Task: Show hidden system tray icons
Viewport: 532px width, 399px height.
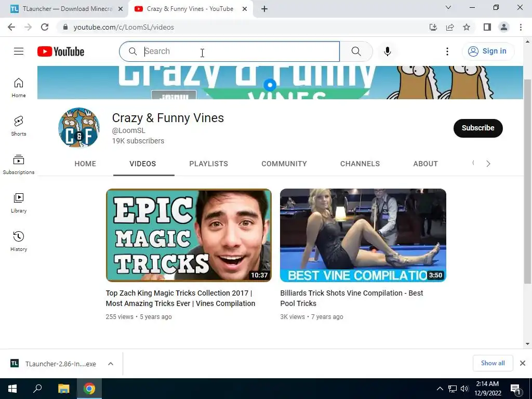Action: [x=440, y=389]
